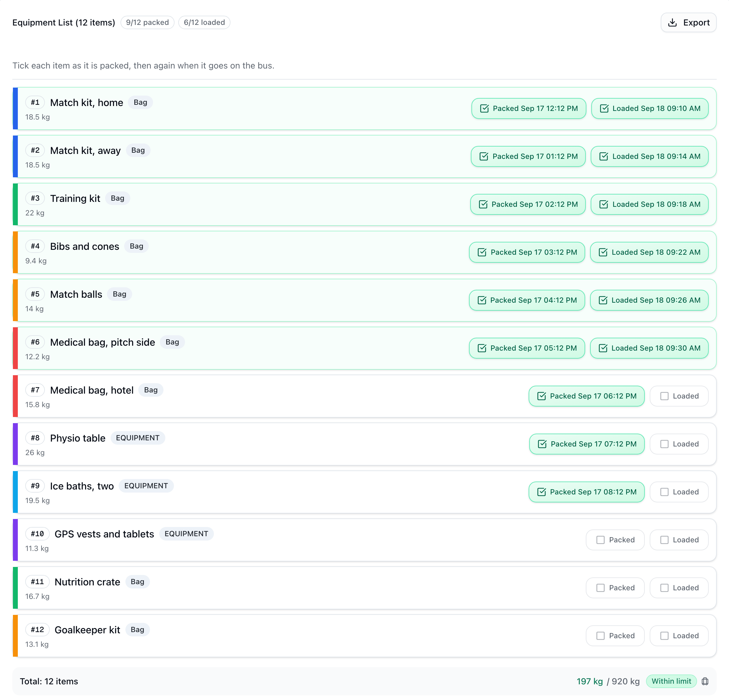Viewport: 729px width, 700px height.
Task: Mark Goalkeeper kit as Packed
Action: click(x=615, y=636)
